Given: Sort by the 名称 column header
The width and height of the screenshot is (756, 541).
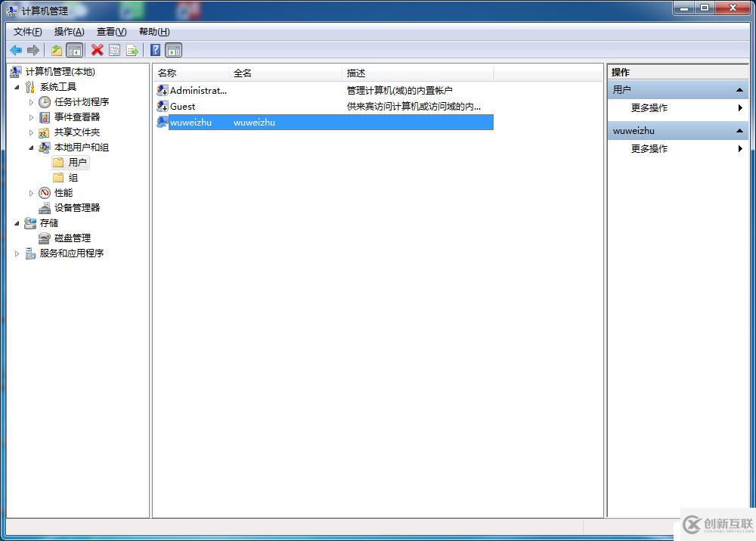Looking at the screenshot, I should tap(191, 73).
